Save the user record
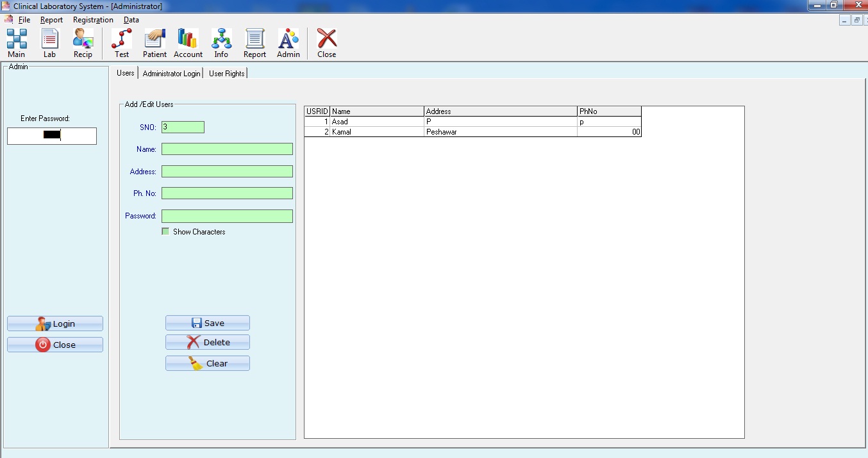Image resolution: width=868 pixels, height=458 pixels. coord(208,323)
